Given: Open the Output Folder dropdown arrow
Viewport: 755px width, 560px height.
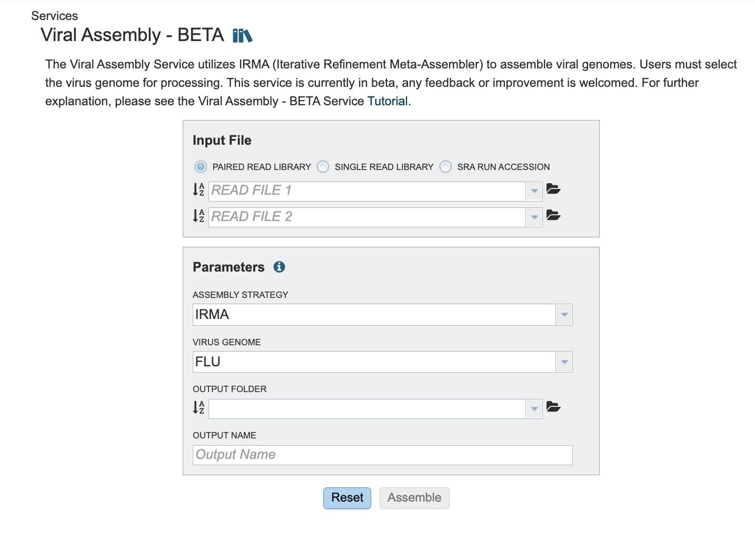Looking at the screenshot, I should [534, 409].
